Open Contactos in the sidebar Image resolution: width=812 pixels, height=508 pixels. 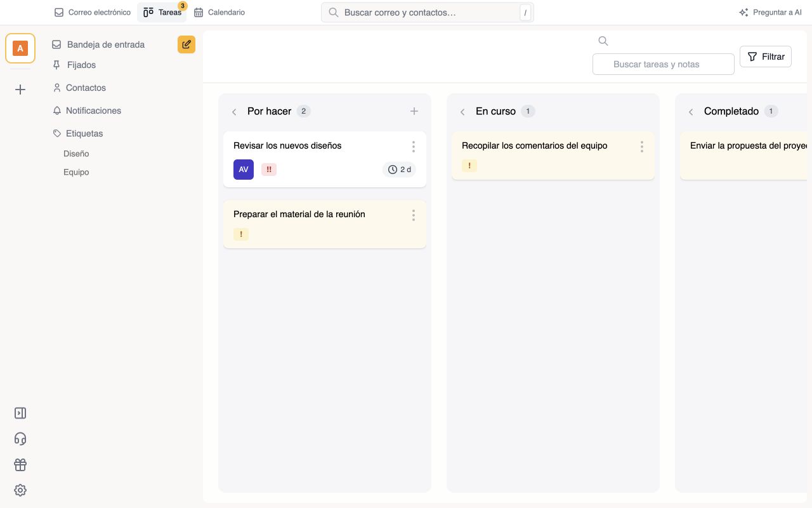click(79, 88)
